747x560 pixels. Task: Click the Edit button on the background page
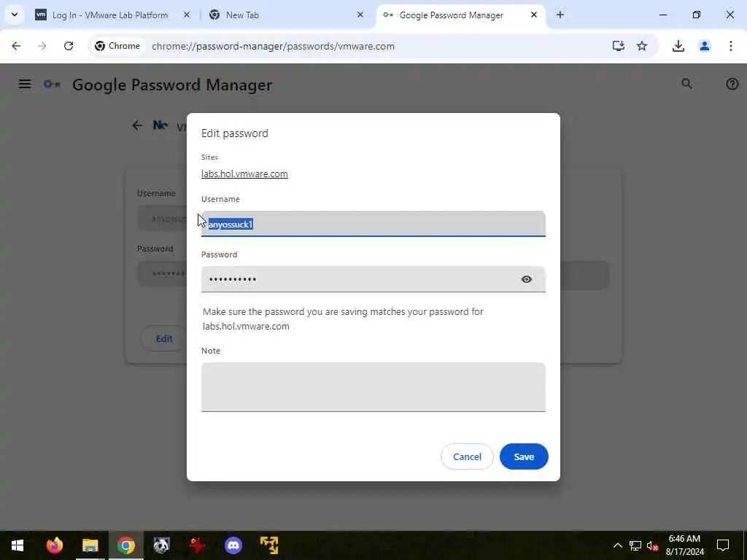(x=164, y=338)
